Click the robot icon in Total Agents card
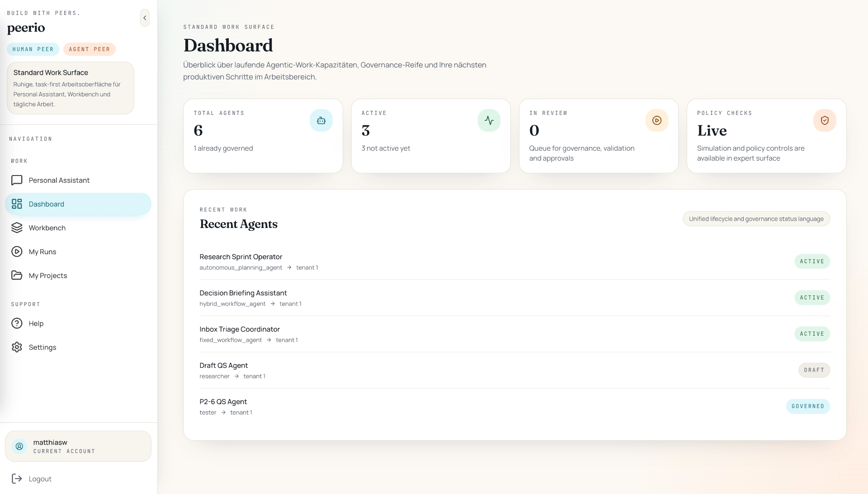 click(x=321, y=120)
